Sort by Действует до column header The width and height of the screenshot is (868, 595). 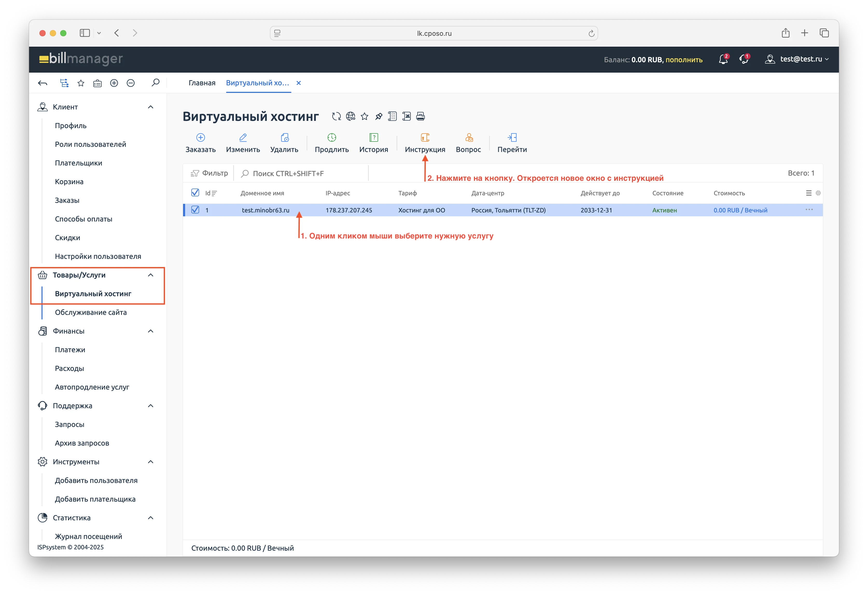(x=600, y=193)
